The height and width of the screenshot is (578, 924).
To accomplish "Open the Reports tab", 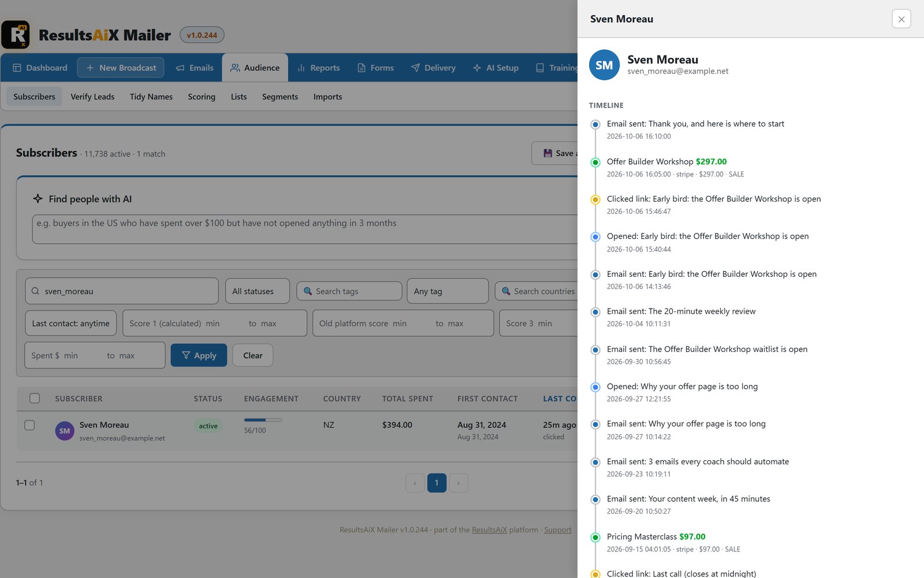I will point(318,68).
